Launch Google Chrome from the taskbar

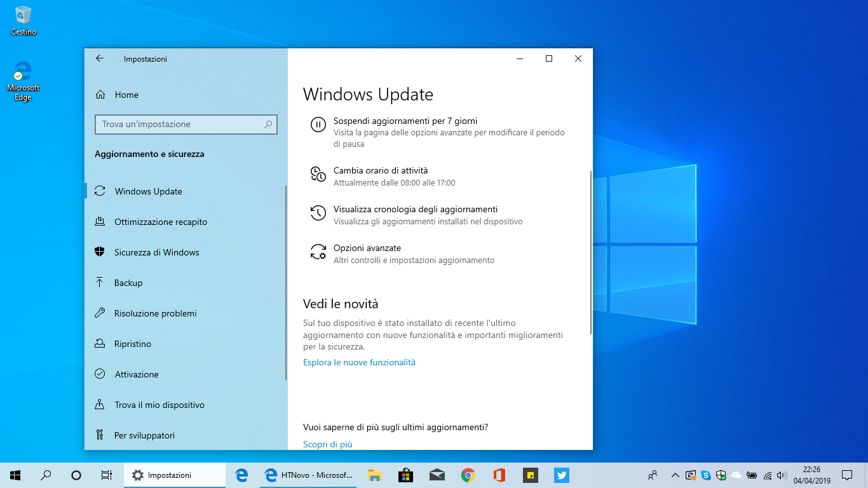pos(468,475)
